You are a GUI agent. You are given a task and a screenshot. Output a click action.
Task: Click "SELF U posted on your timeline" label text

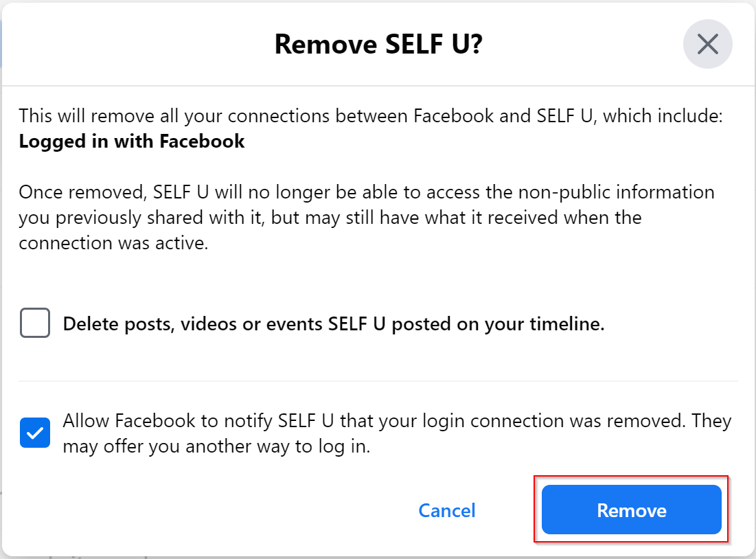click(x=494, y=324)
